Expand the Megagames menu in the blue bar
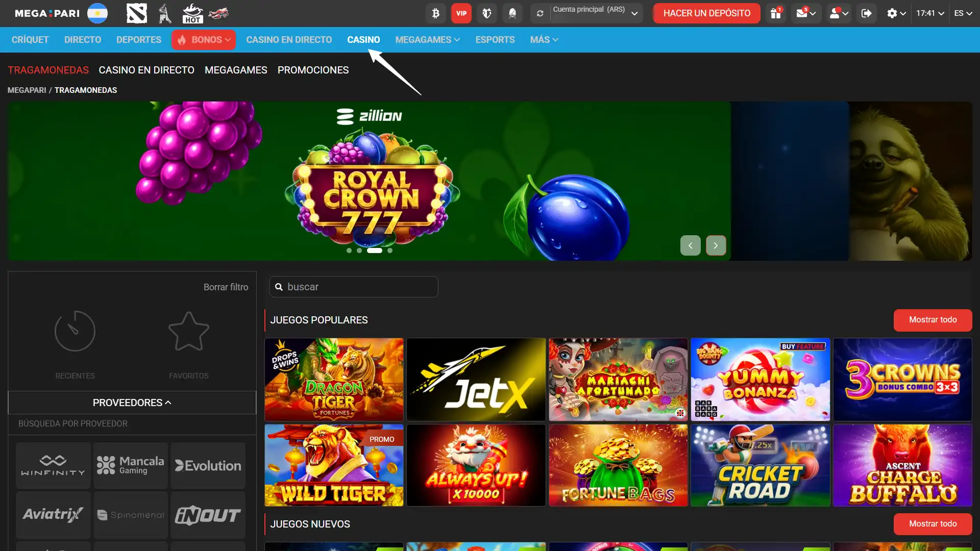Screen dimensions: 980x551 (428, 40)
